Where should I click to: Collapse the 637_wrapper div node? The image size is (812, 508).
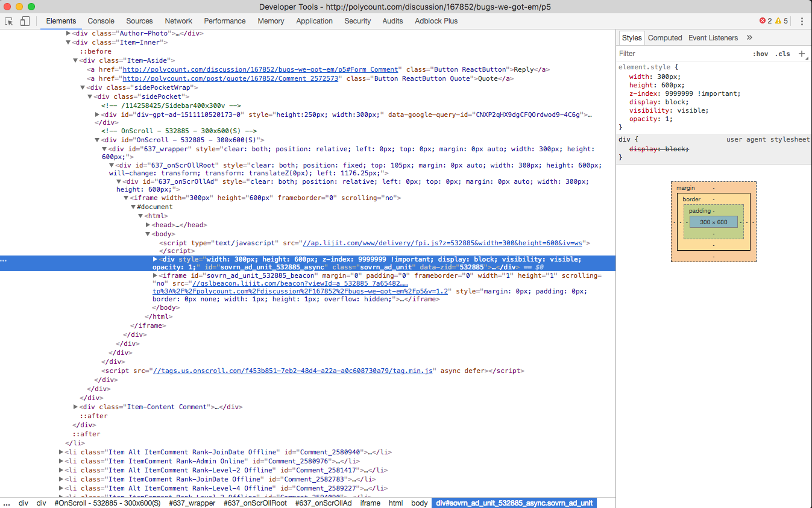(x=105, y=149)
